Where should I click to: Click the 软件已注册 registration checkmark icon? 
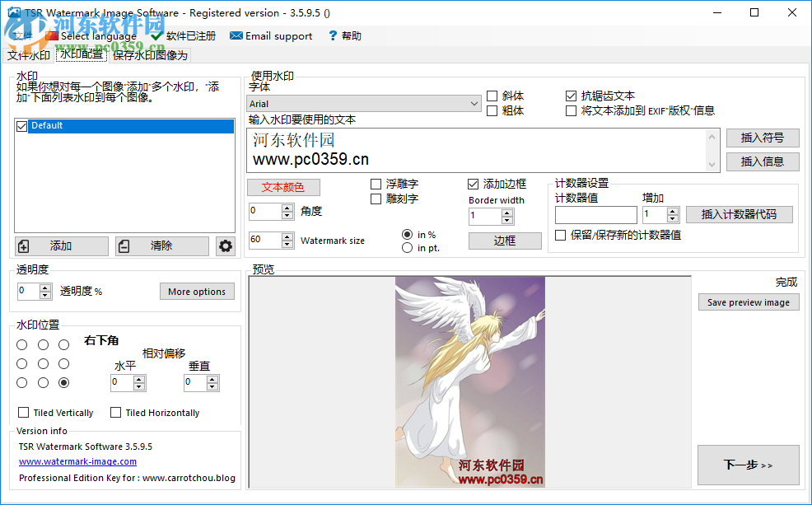pyautogui.click(x=157, y=36)
